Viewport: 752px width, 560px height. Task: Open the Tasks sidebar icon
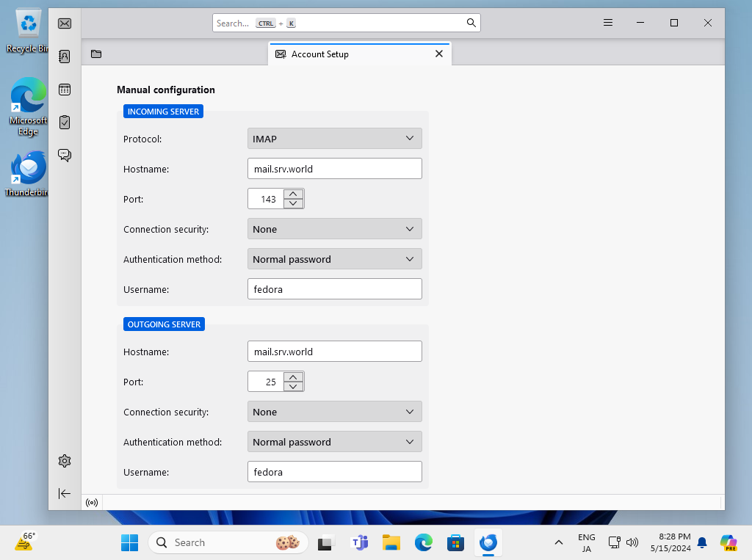pyautogui.click(x=65, y=122)
